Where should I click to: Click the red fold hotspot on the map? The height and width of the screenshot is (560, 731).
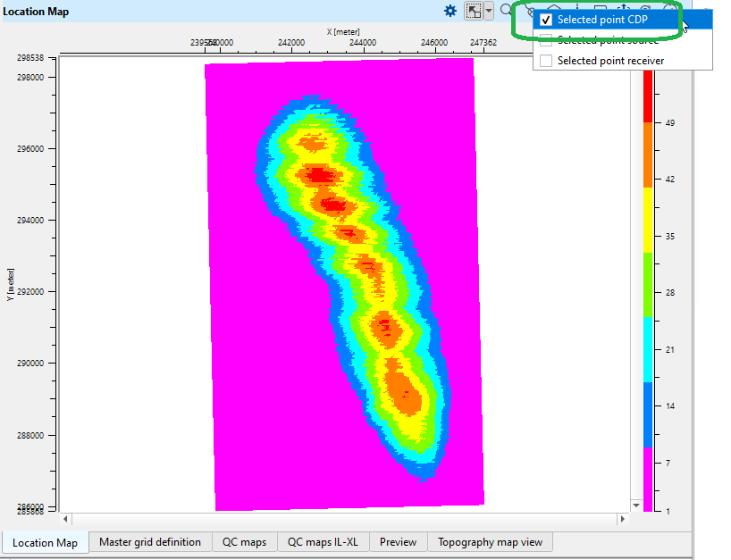318,173
